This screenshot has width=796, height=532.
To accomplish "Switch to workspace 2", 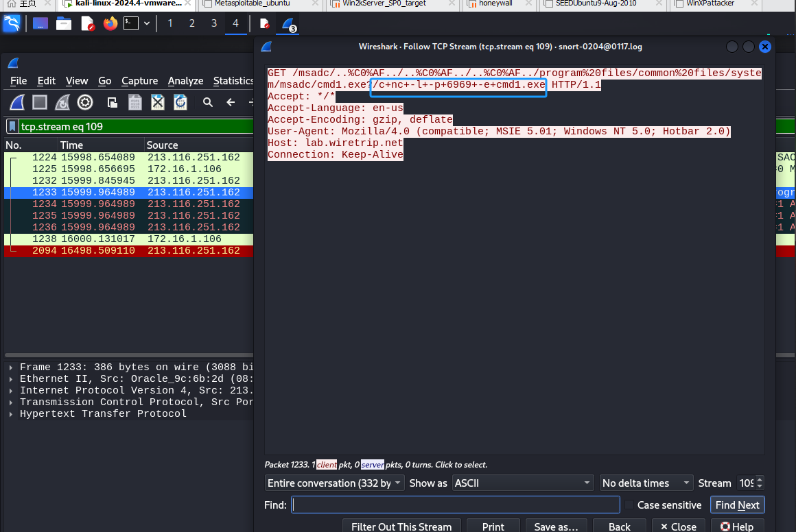I will point(192,23).
